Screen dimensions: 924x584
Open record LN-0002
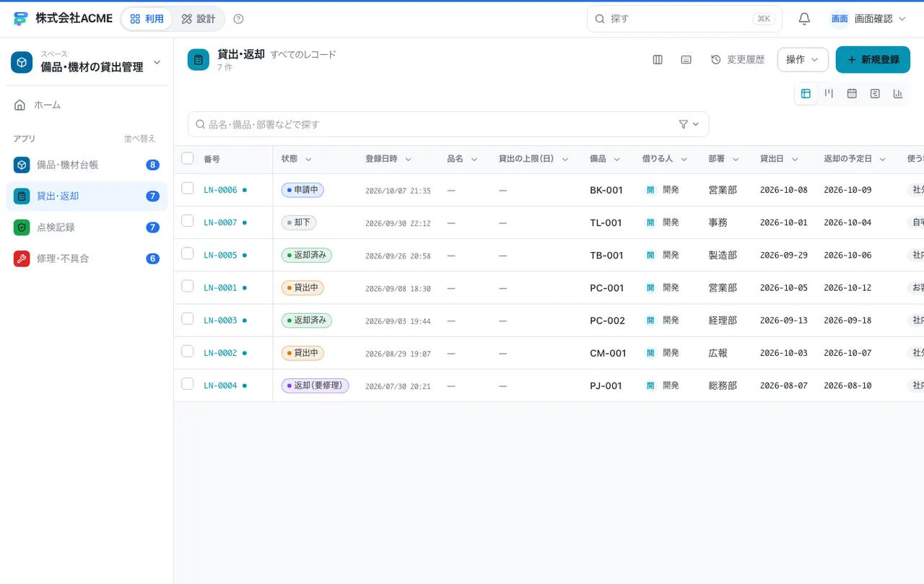pos(220,353)
